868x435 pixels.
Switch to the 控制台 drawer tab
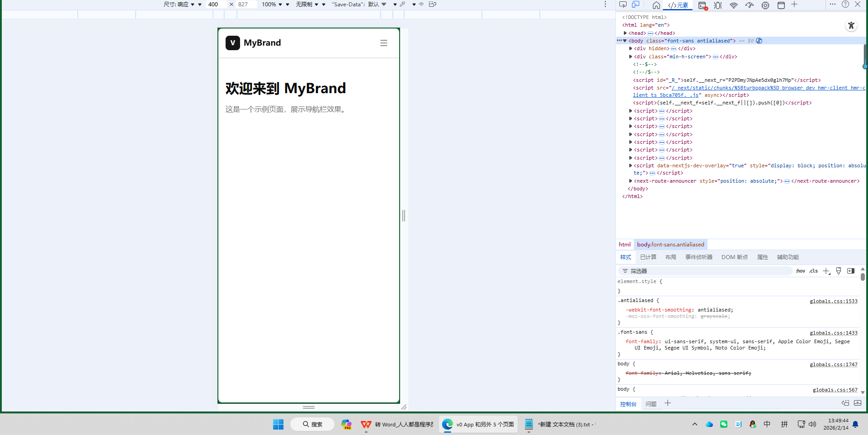pos(628,404)
